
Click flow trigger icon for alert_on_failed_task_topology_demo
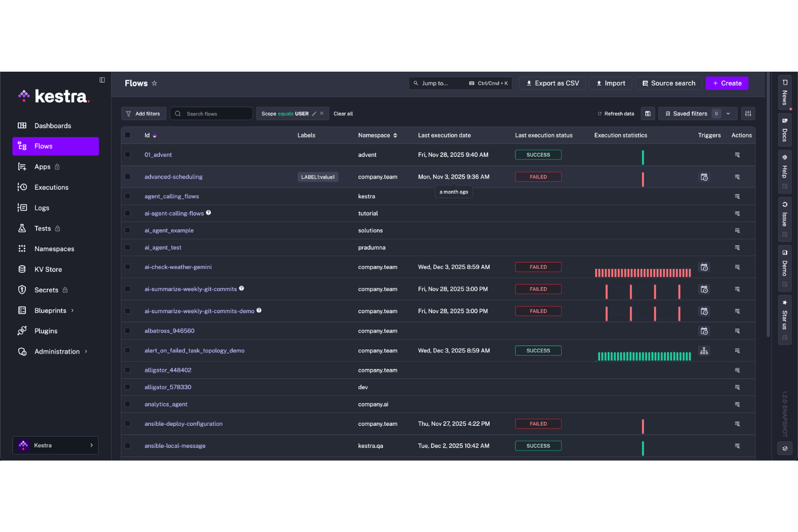pos(704,351)
